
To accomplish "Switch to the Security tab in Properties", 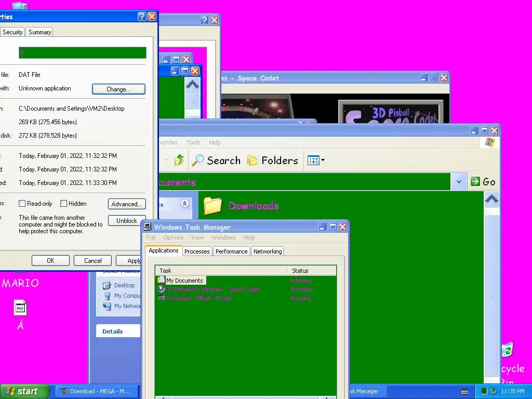I will (x=12, y=32).
